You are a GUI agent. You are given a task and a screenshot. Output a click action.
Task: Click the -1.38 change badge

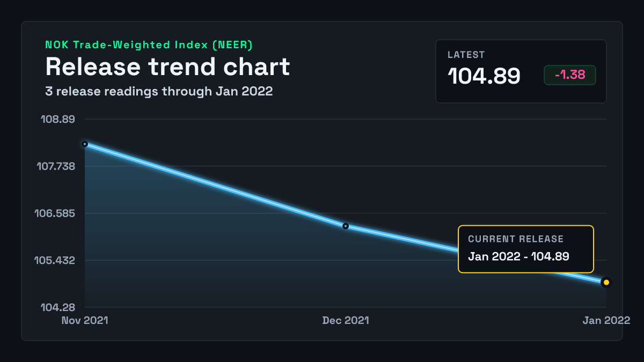[570, 75]
